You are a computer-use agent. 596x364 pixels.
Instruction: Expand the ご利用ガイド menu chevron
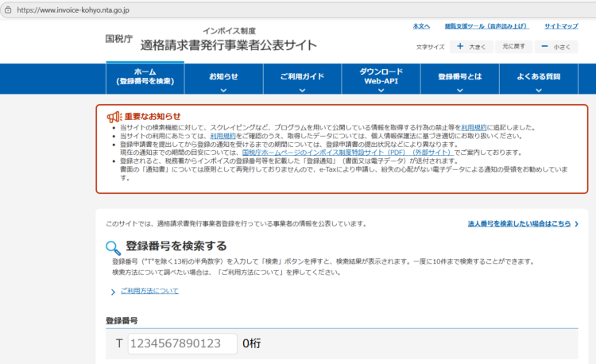point(302,91)
